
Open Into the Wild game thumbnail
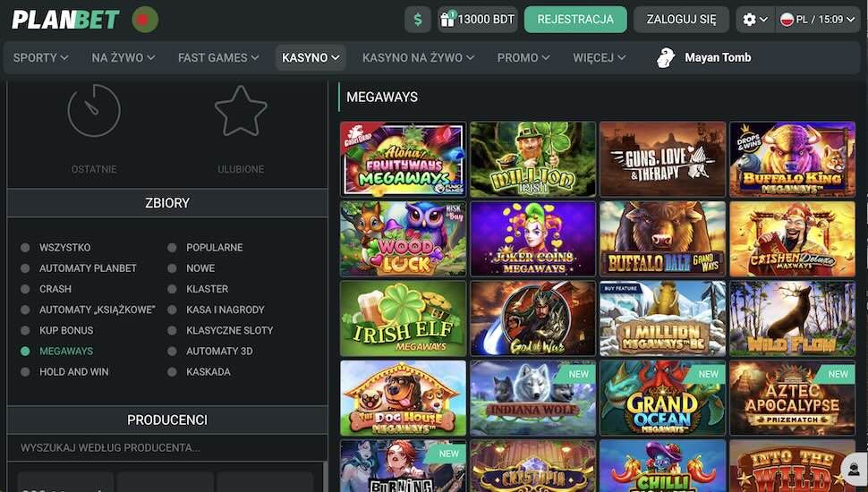792,466
